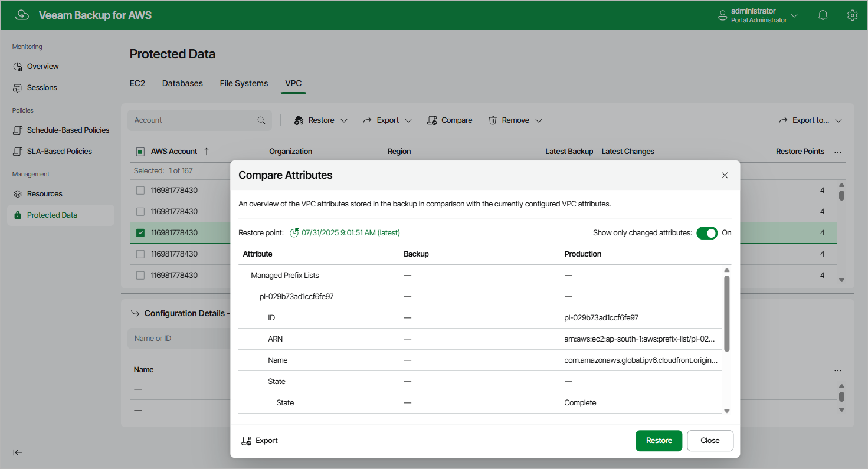The image size is (868, 469).
Task: Open the notifications bell
Action: (x=823, y=15)
